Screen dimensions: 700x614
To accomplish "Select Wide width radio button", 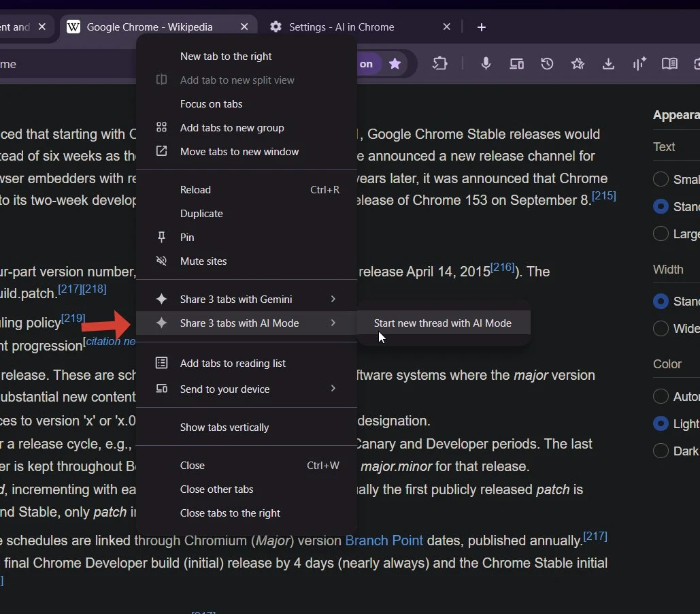I will tap(661, 329).
